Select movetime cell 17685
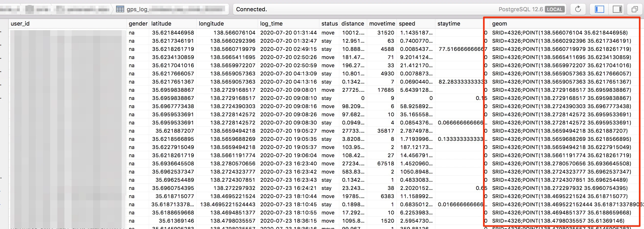Screen dimensions: 644x229 (x=386, y=90)
